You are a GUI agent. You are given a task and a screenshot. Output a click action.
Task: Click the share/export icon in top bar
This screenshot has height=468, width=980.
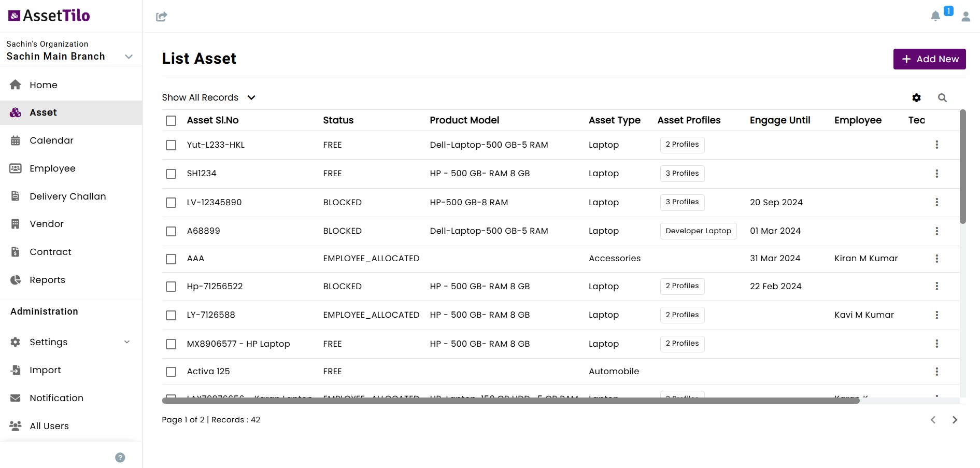(161, 17)
